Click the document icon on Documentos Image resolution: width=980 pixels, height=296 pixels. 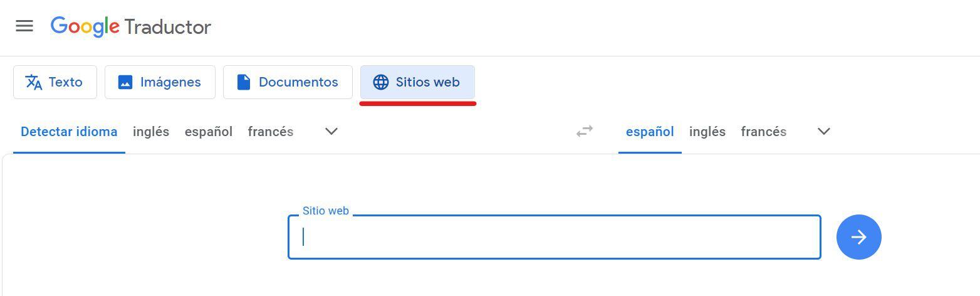[244, 82]
